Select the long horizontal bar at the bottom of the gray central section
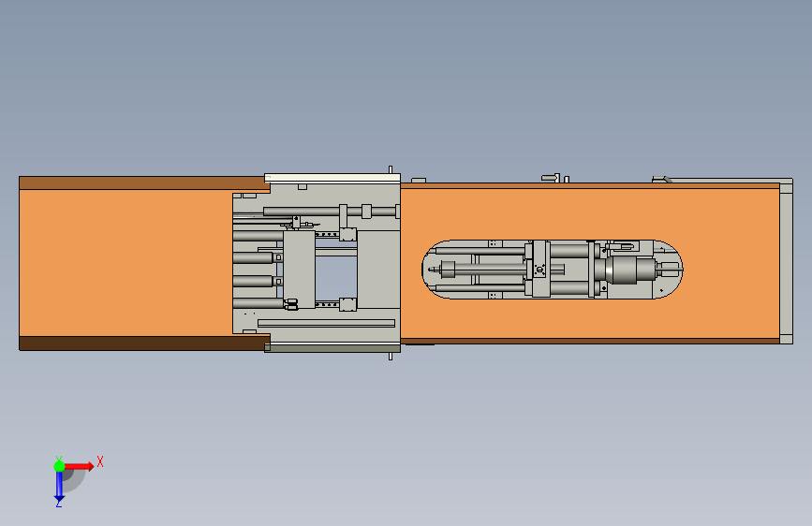 click(326, 323)
